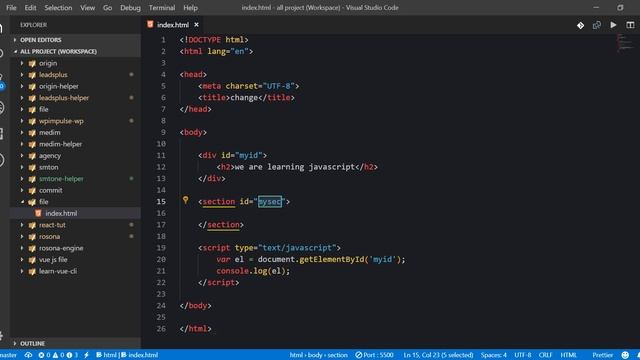Open the Go menu
The image size is (640, 360).
(107, 8)
